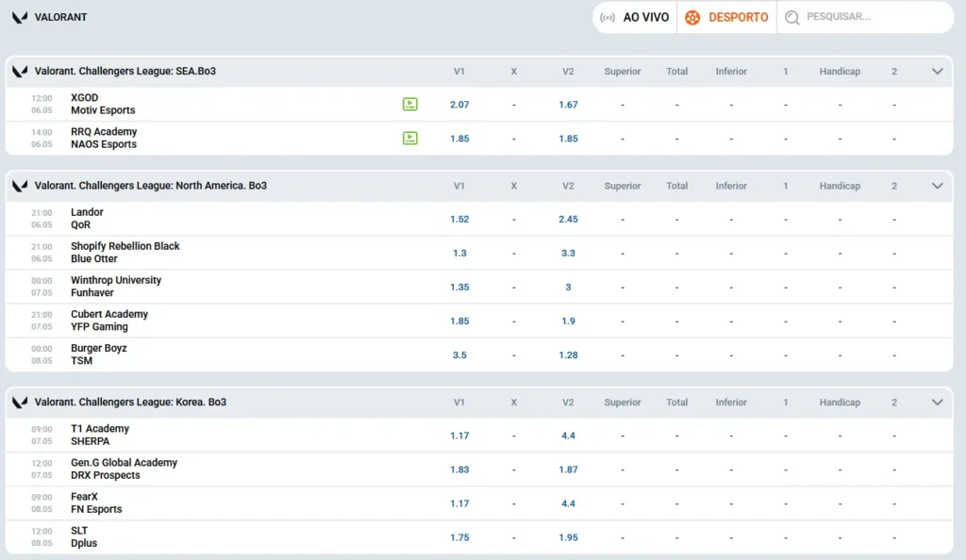Click the magnifier search icon

792,17
